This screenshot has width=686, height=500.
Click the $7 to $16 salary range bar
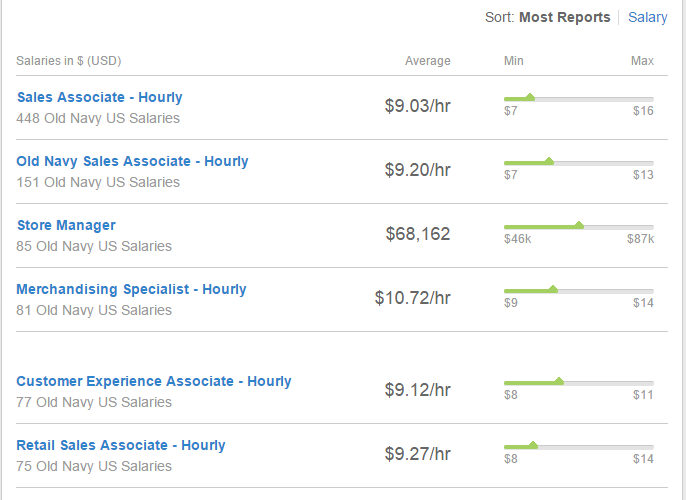tap(578, 98)
